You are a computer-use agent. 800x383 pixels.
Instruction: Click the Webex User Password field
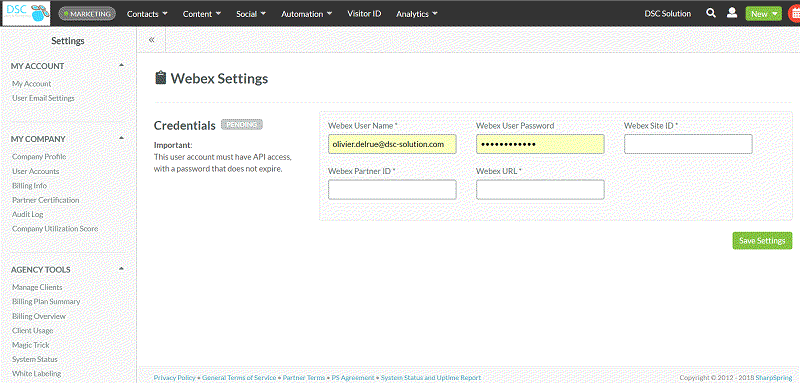point(540,144)
